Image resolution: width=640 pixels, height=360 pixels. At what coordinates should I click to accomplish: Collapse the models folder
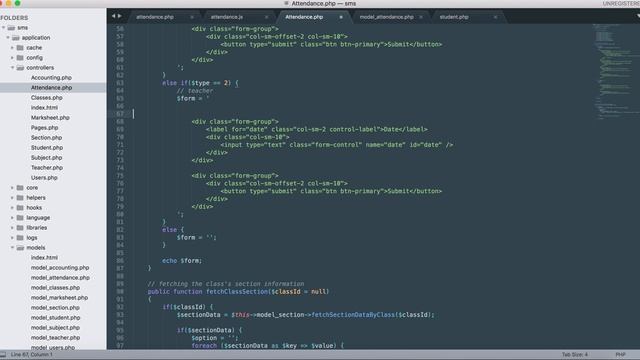(x=12, y=248)
